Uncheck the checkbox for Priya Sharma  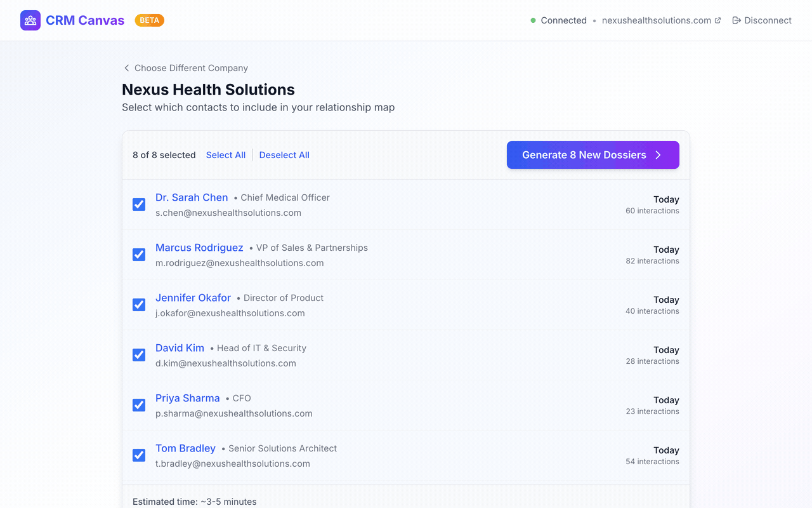pyautogui.click(x=138, y=405)
